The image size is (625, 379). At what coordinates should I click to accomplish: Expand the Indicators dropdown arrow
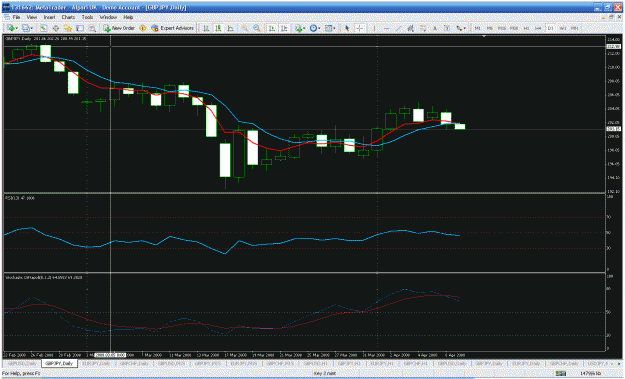(304, 28)
